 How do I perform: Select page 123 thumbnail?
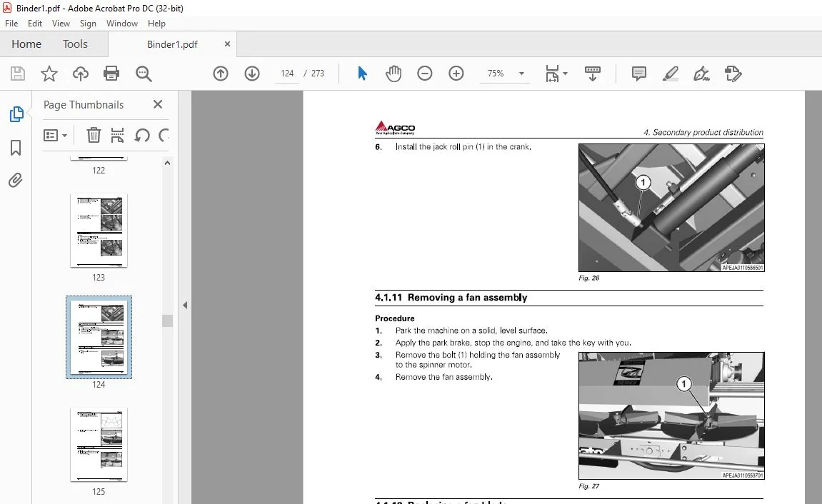99,231
